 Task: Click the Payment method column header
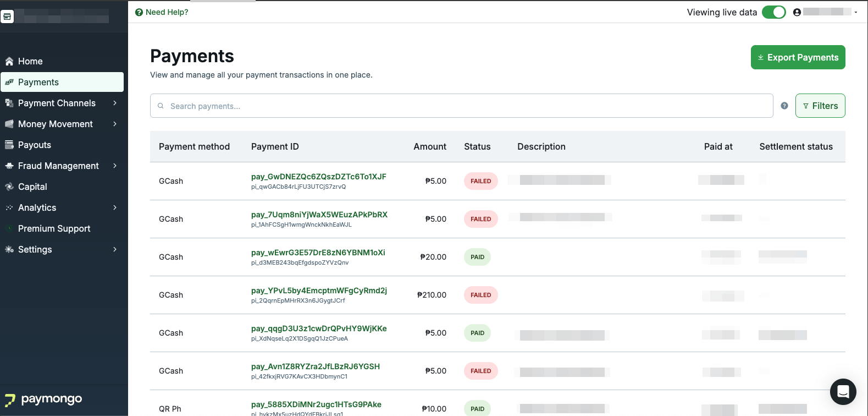click(x=194, y=146)
